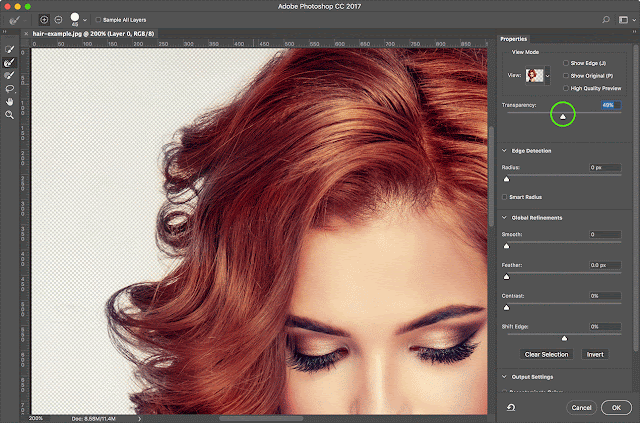Click the Properties panel tab

coord(516,38)
